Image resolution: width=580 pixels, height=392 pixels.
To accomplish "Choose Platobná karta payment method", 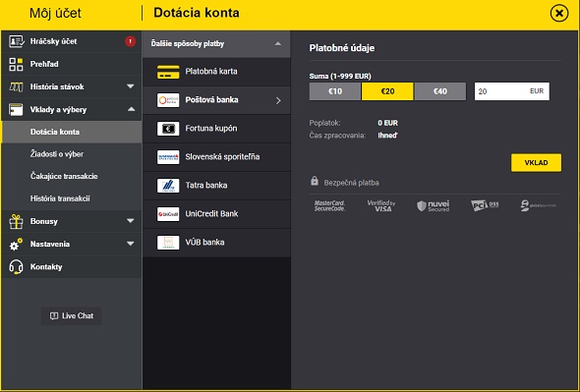I will [x=216, y=72].
